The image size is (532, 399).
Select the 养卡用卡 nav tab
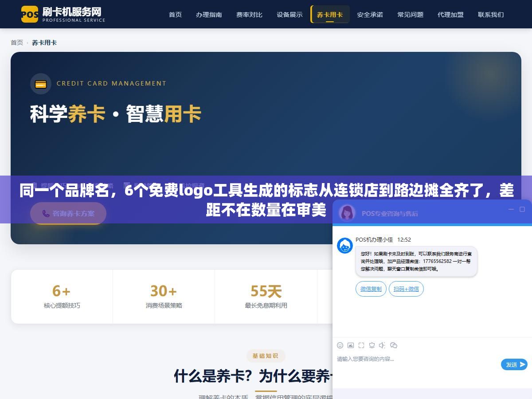[x=330, y=15]
